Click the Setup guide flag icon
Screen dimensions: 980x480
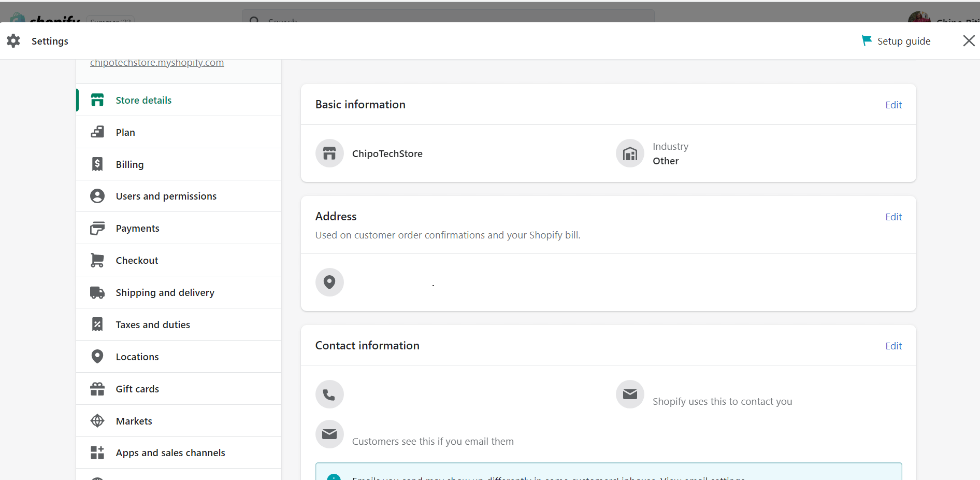[867, 40]
